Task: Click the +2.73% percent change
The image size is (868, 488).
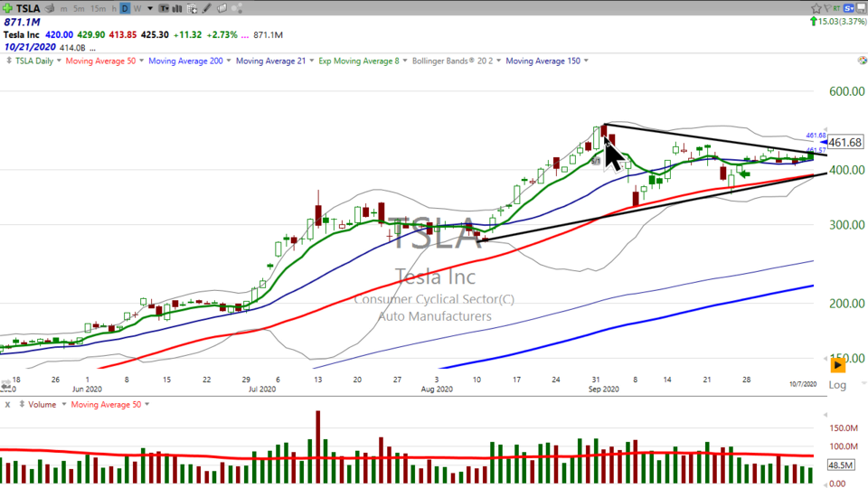Action: click(x=222, y=34)
